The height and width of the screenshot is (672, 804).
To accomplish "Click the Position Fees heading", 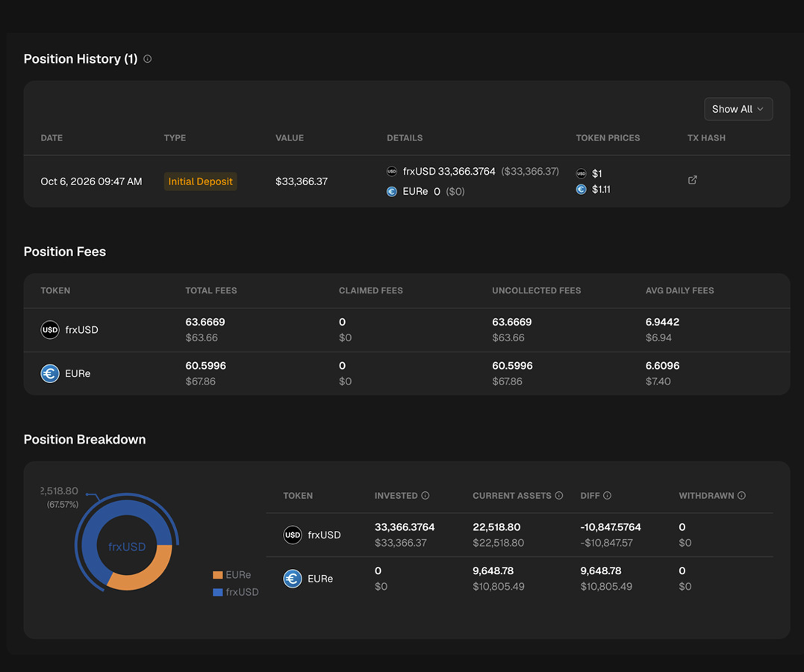I will [65, 252].
